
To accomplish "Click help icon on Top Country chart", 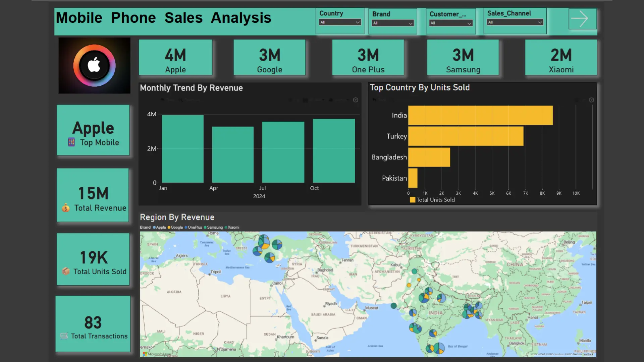I will pos(591,100).
